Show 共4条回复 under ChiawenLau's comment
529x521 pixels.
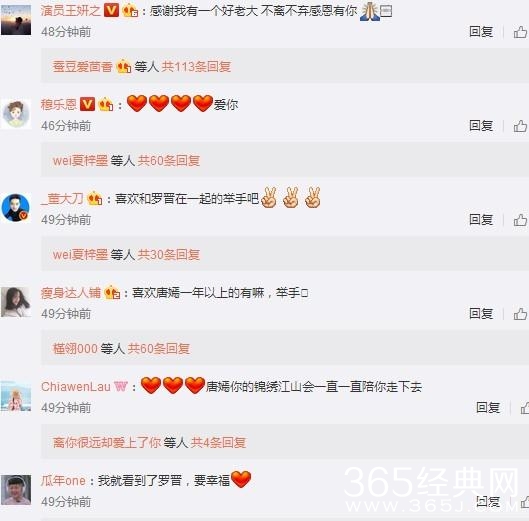218,442
